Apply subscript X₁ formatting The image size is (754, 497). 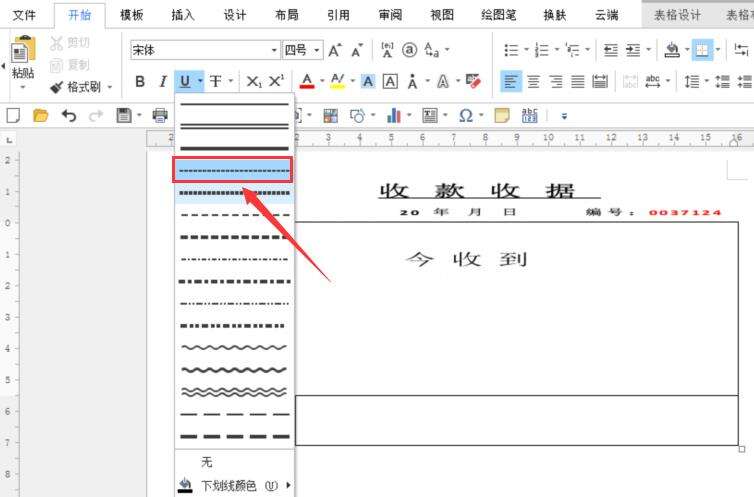coord(253,82)
